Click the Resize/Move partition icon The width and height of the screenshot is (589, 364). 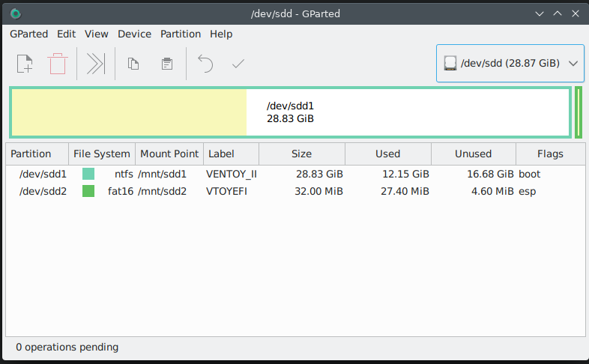tap(96, 64)
